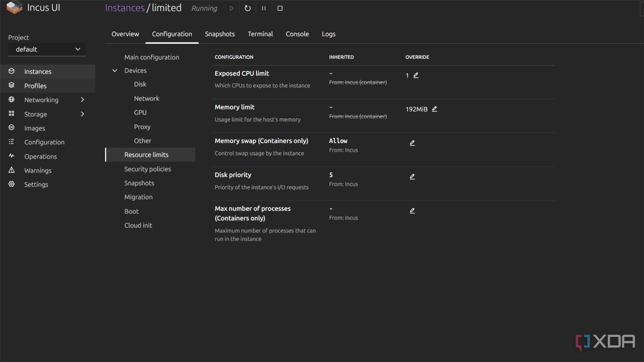Click the Instances cube icon in sidebar
This screenshot has width=644, height=362.
coord(11,71)
